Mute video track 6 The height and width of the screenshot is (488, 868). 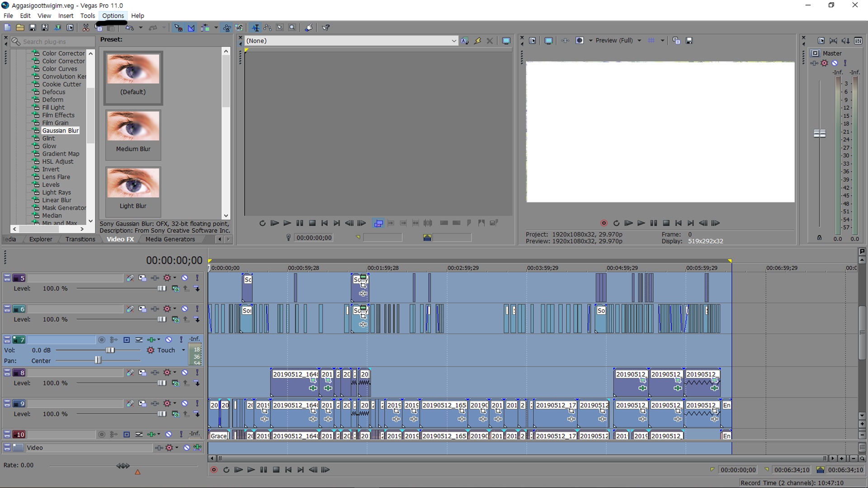coord(185,309)
